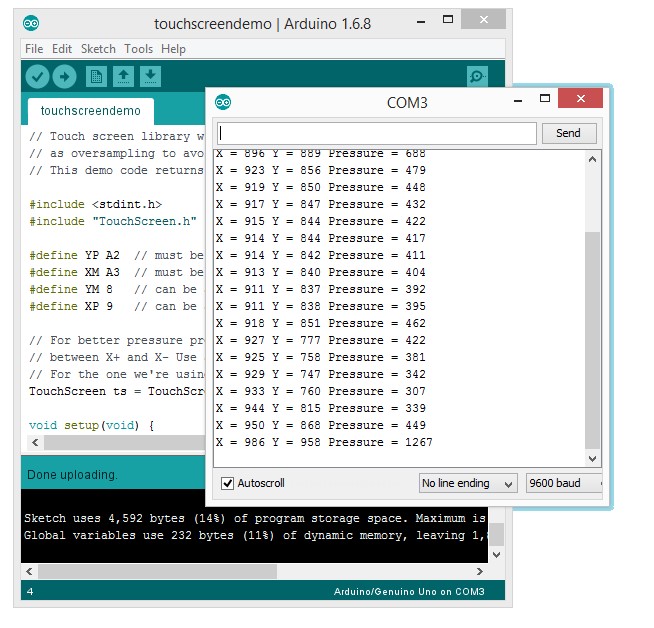Maximize the COM3 window
The height and width of the screenshot is (628, 654).
[x=545, y=98]
